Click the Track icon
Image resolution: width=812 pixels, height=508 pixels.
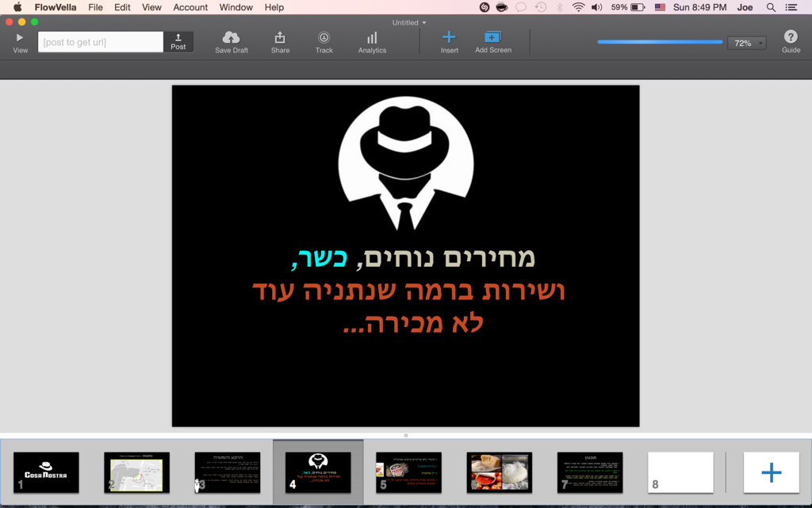click(324, 37)
